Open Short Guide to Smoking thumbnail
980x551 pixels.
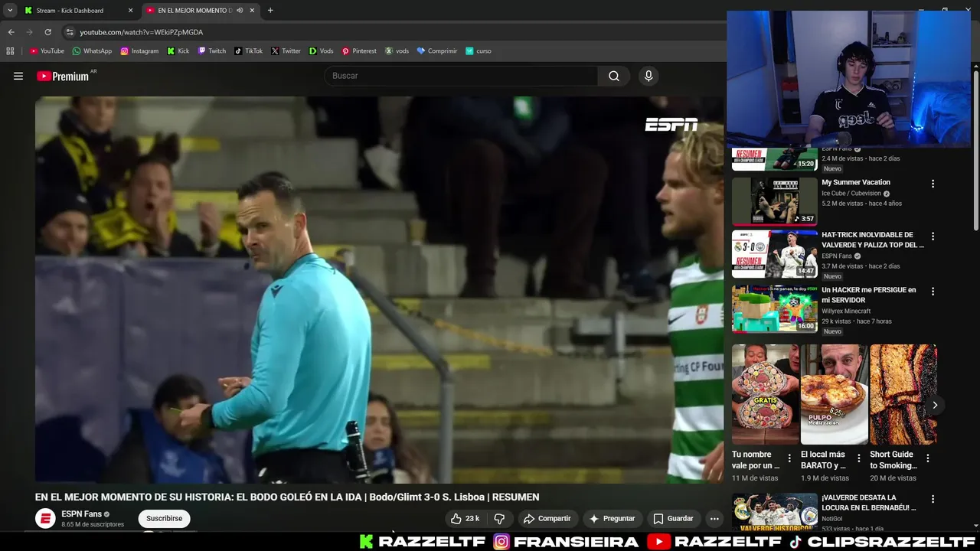903,394
